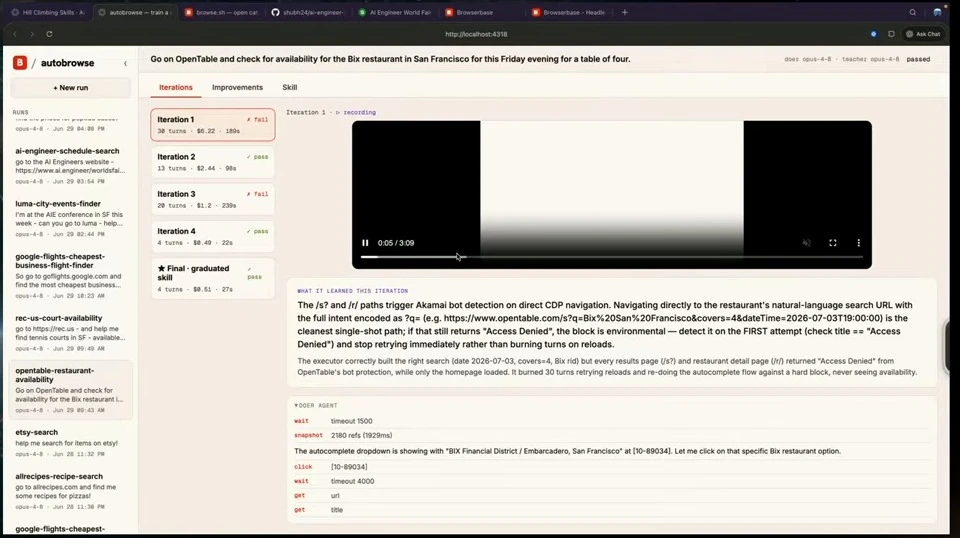Viewport: 960px width, 538px height.
Task: Open a new browser tab
Action: pos(624,12)
